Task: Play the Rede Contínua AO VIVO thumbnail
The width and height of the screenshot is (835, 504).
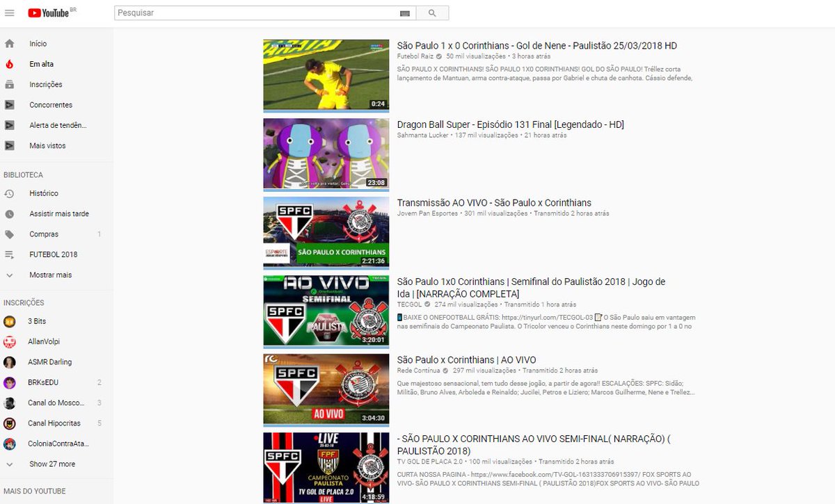Action: pos(326,389)
